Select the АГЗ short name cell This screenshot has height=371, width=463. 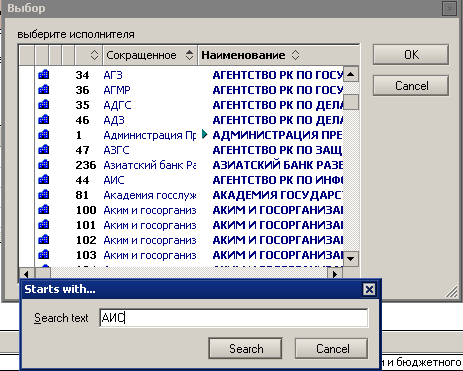coord(113,75)
